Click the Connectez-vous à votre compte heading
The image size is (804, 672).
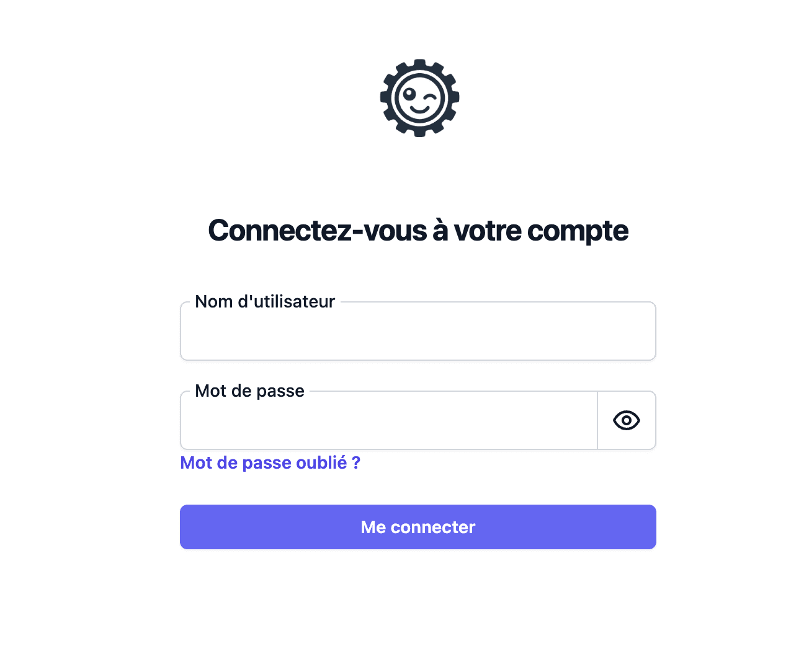pyautogui.click(x=418, y=231)
